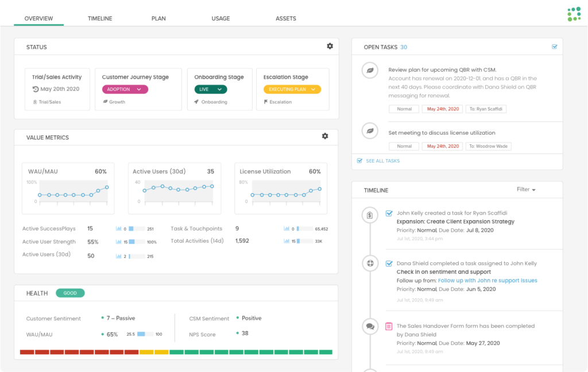Click dollar tag icon on timeline

[x=370, y=215]
